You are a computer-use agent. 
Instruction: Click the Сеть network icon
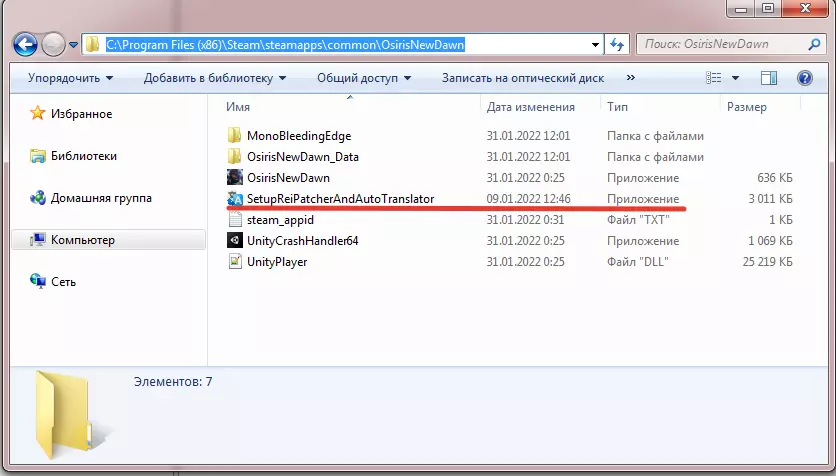pyautogui.click(x=38, y=281)
